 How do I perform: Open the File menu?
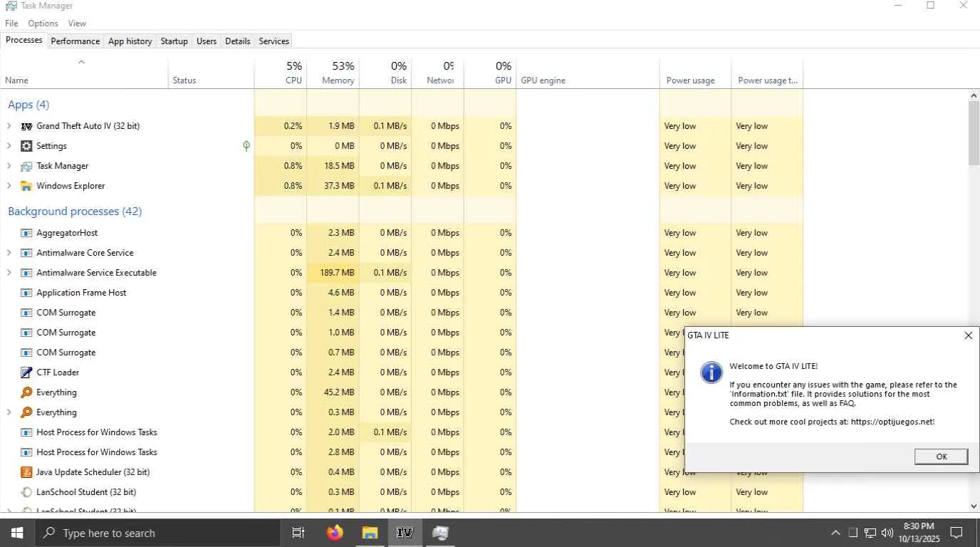point(11,24)
